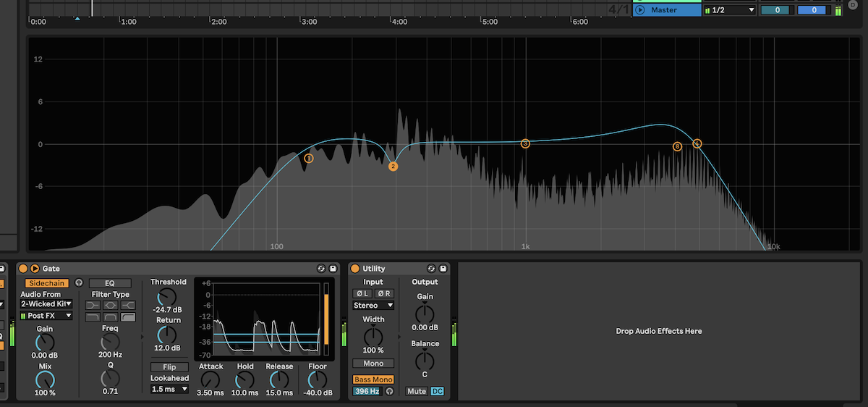Toggle the Utility DC filter button
Screen dimensions: 868x407
tap(437, 392)
